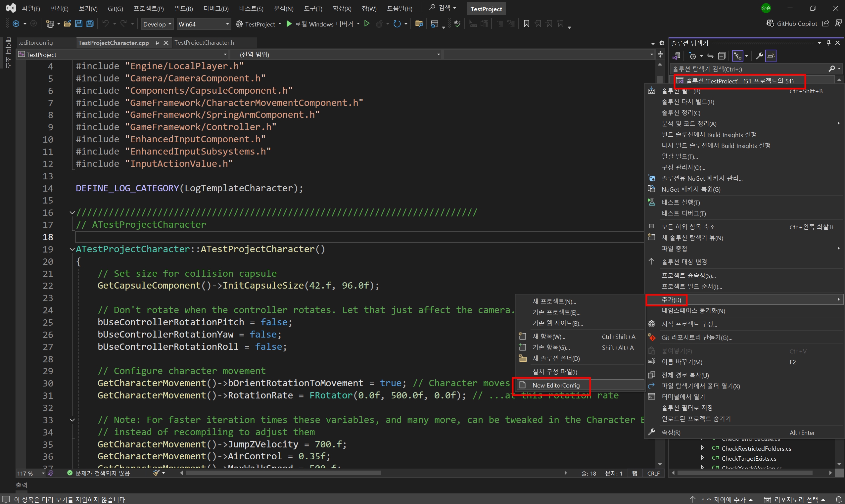Select New EditorConfig from the submenu
Viewport: 845px width, 504px height.
(580, 385)
